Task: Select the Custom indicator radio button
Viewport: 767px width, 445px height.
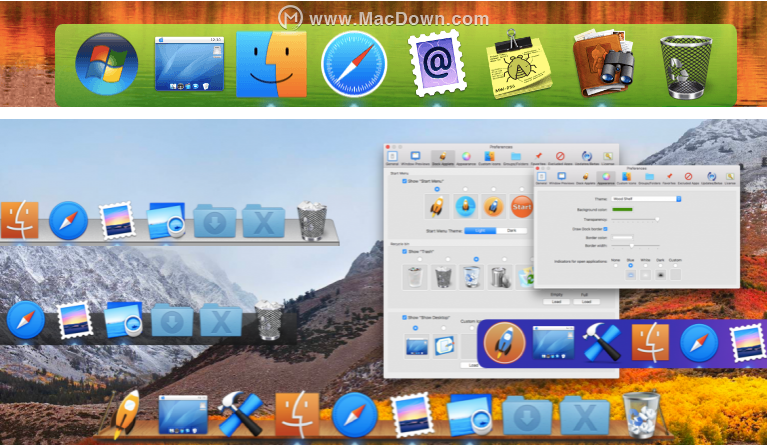Action: tap(676, 266)
